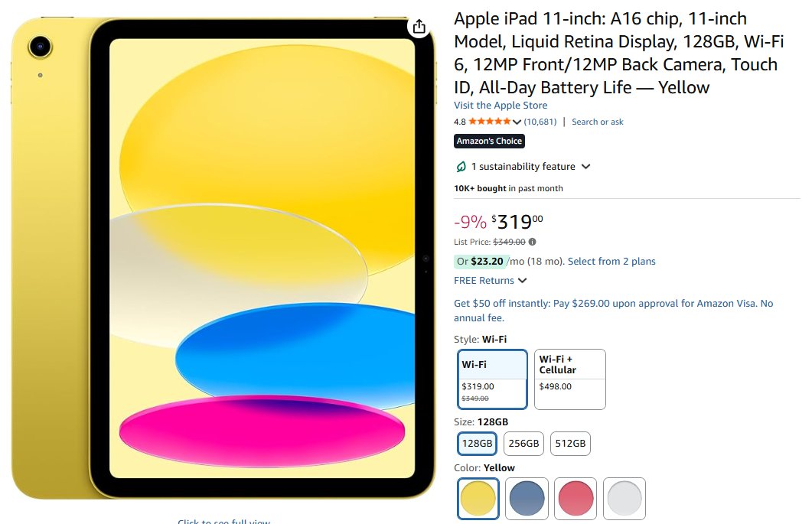Choose the 256GB size option

point(523,443)
